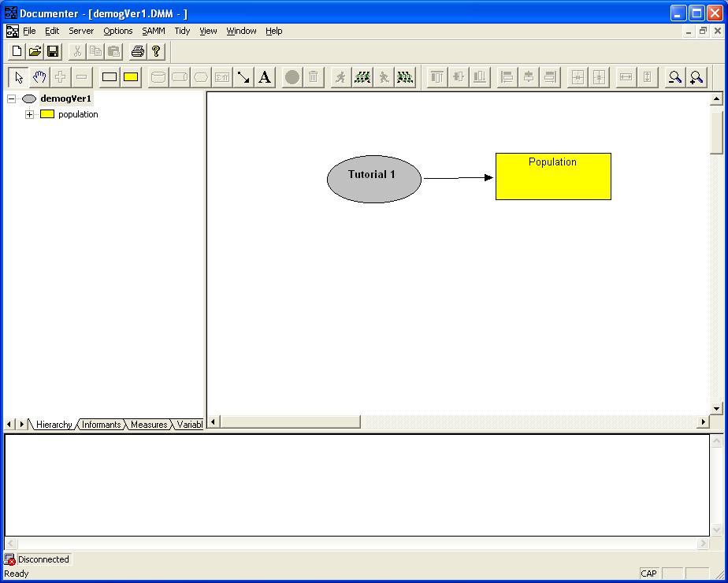Open the Window menu

point(241,31)
